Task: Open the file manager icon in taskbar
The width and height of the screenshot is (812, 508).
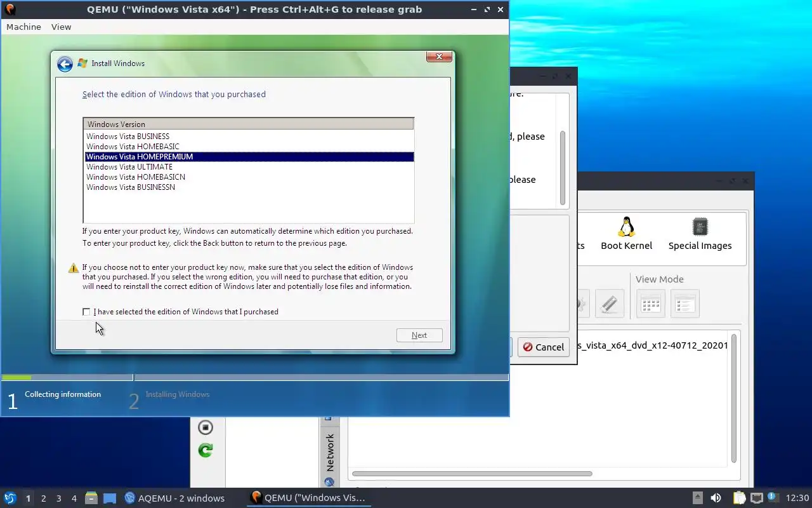Action: point(91,498)
